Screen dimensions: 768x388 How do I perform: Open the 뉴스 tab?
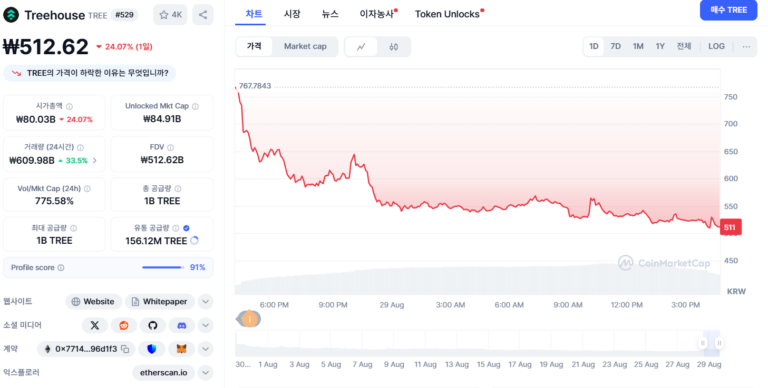click(330, 14)
